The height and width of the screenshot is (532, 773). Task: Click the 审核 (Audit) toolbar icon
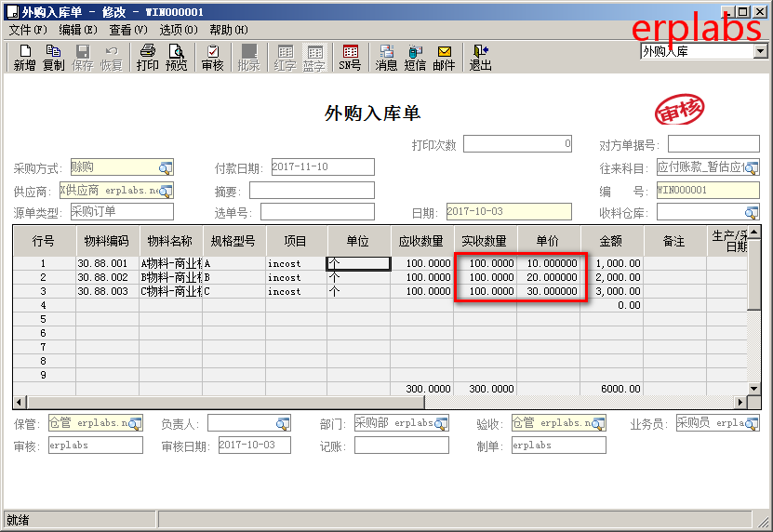(212, 57)
